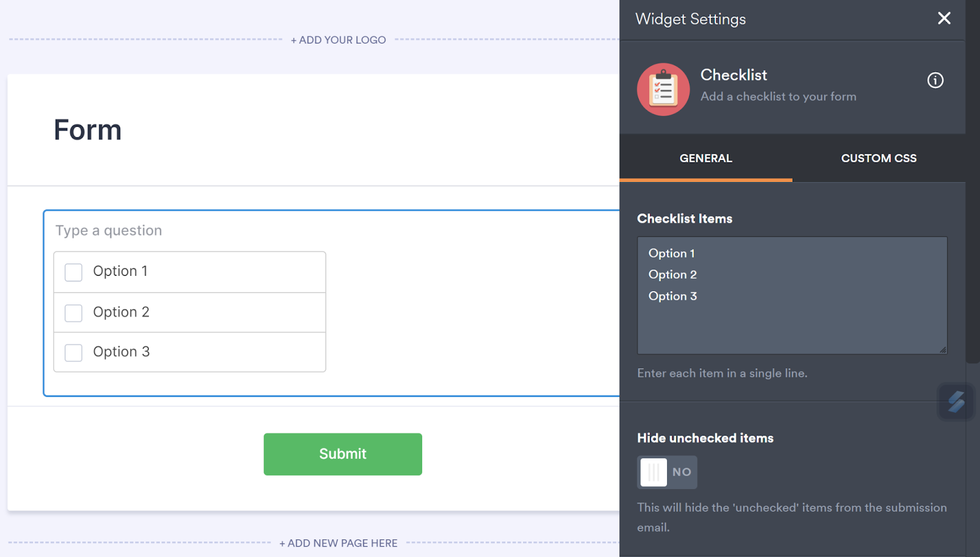This screenshot has height=557, width=980.
Task: Click Add New Page Here
Action: point(338,543)
